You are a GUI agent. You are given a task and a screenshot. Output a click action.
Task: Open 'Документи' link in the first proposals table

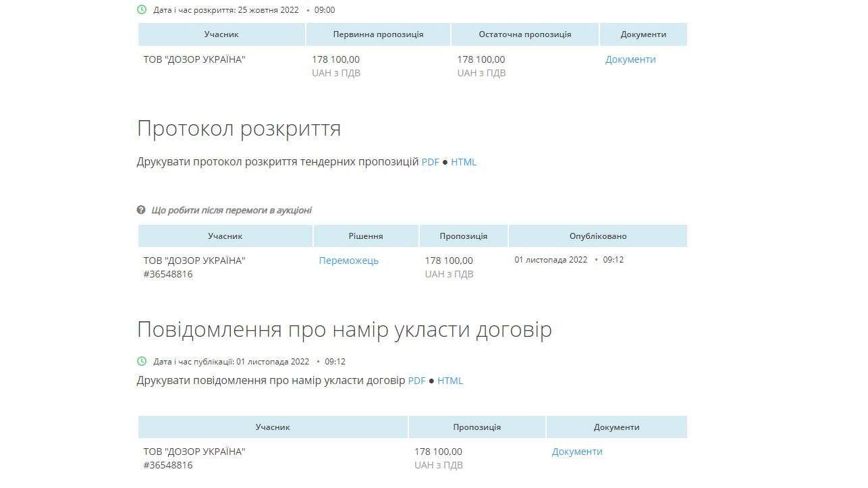(x=630, y=59)
